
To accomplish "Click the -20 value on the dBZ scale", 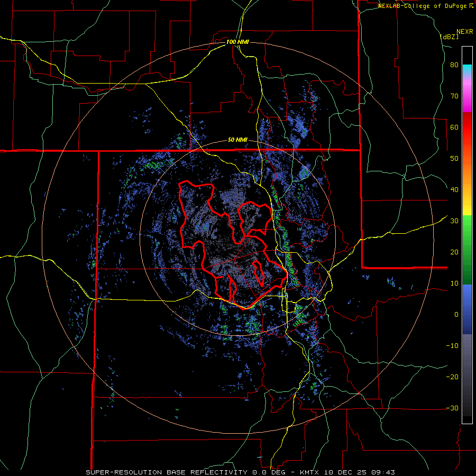I will (x=452, y=377).
